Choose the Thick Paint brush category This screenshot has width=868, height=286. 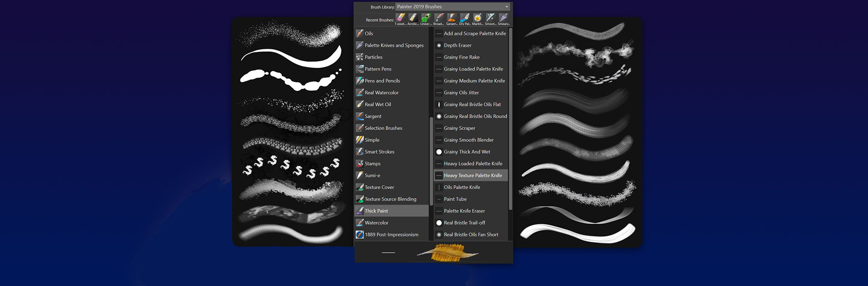[x=392, y=211]
